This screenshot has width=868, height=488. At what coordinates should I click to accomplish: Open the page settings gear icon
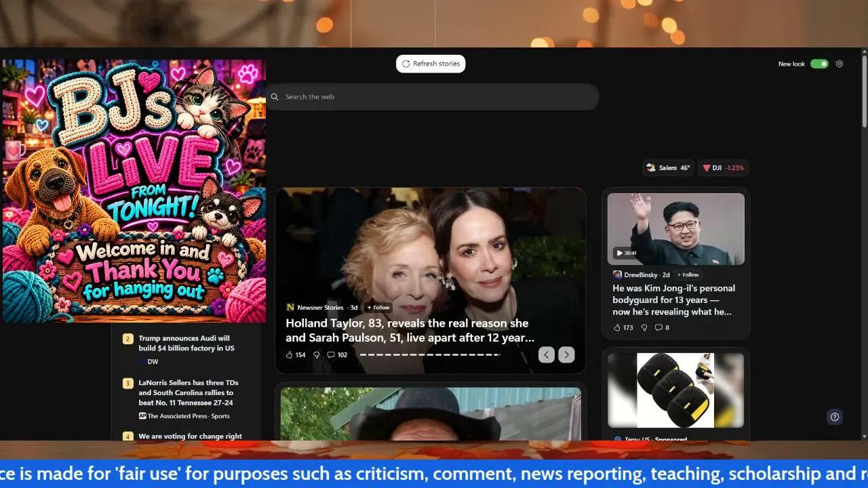click(839, 64)
